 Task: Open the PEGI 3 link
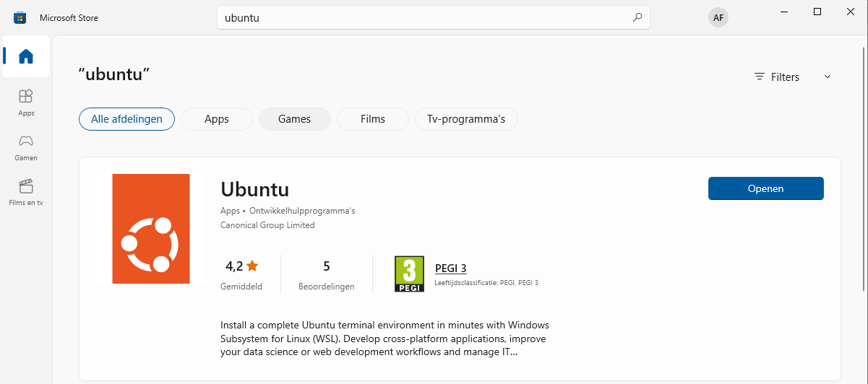coord(451,269)
